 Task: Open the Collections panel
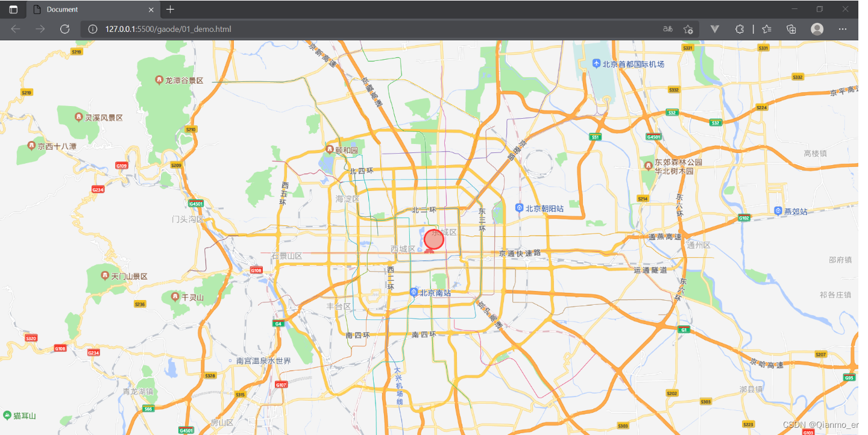791,29
